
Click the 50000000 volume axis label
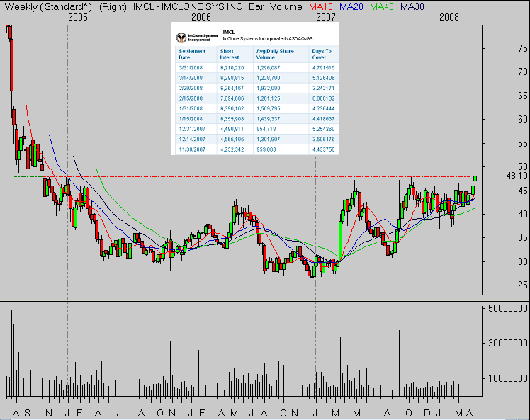tap(508, 309)
